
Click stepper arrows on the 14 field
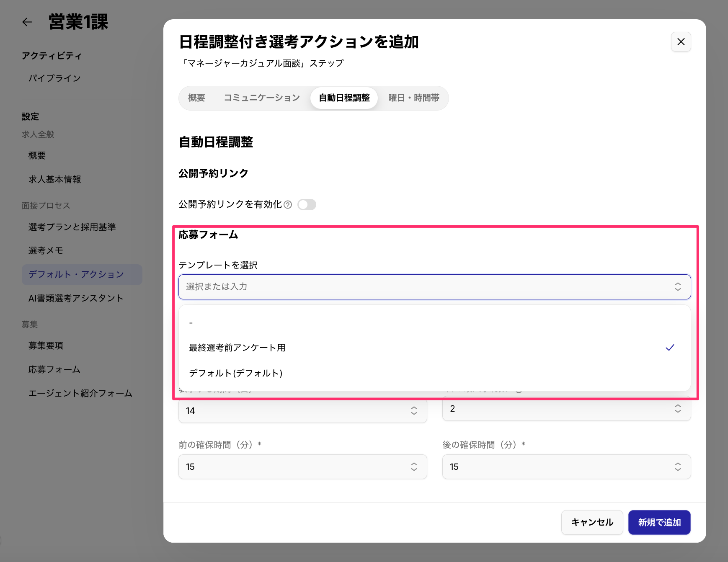pos(413,410)
